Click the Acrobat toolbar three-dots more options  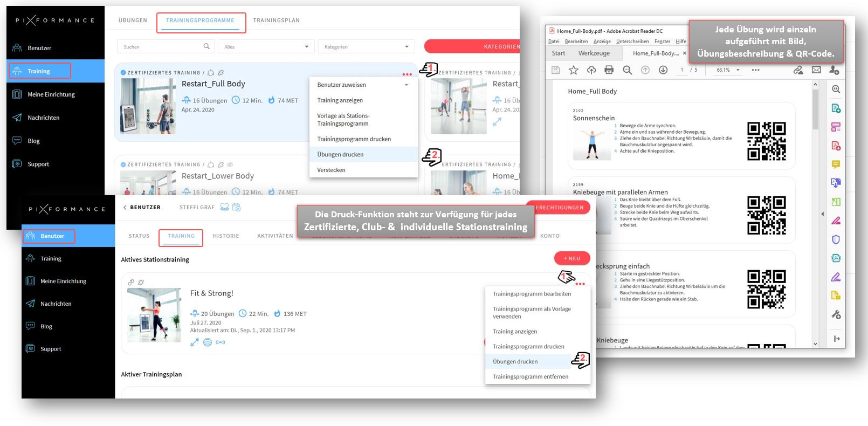click(755, 70)
